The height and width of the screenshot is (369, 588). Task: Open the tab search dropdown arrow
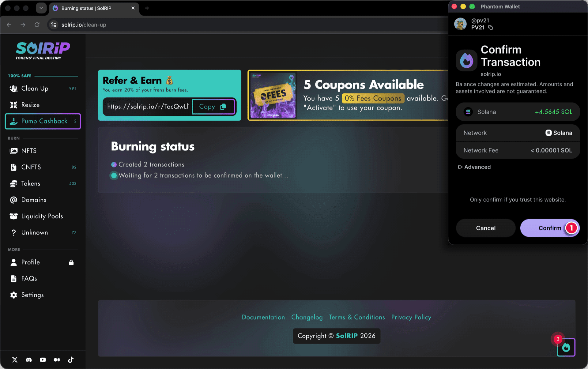tap(41, 8)
